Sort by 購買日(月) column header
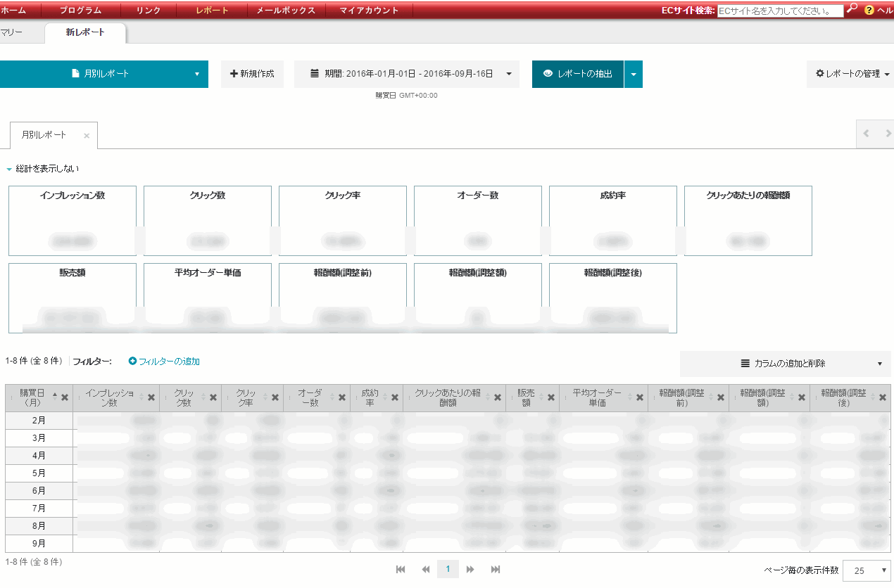The image size is (894, 588). (x=32, y=397)
